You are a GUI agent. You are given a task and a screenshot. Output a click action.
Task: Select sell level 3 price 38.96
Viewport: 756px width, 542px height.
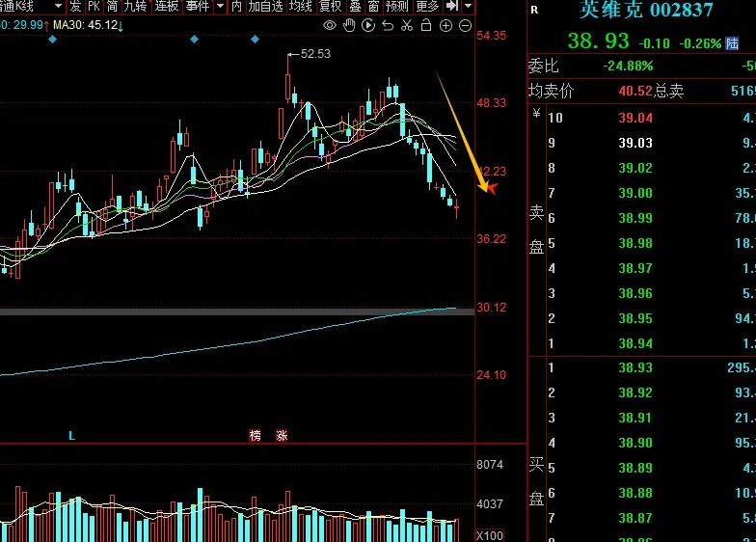635,293
